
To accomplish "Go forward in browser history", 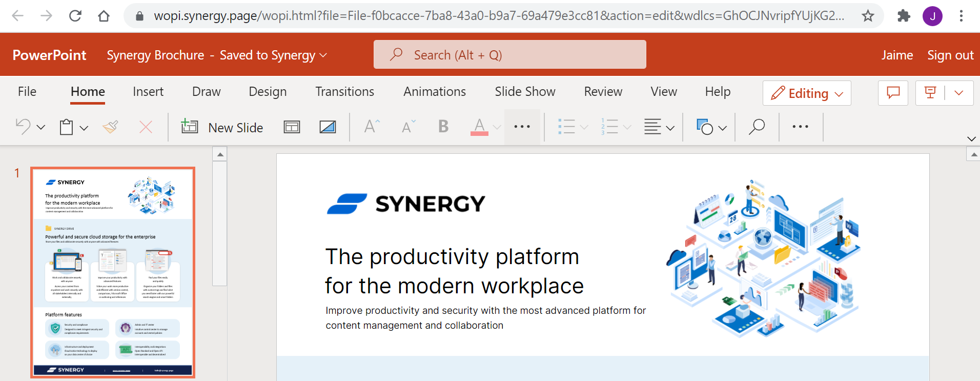I will tap(47, 16).
